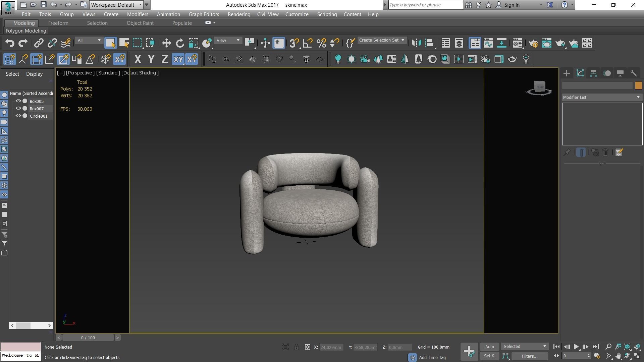644x362 pixels.
Task: Open the Rendering menu
Action: click(239, 14)
